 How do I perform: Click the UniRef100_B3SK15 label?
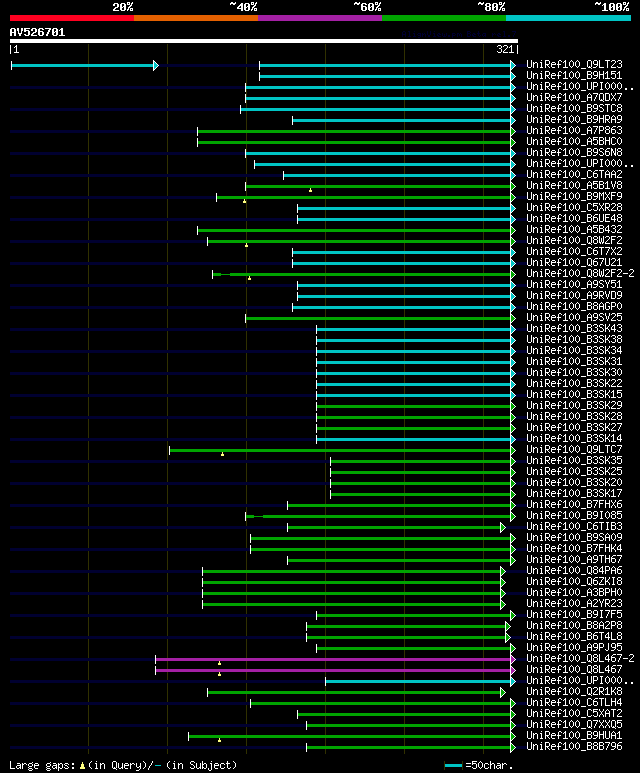pos(574,394)
